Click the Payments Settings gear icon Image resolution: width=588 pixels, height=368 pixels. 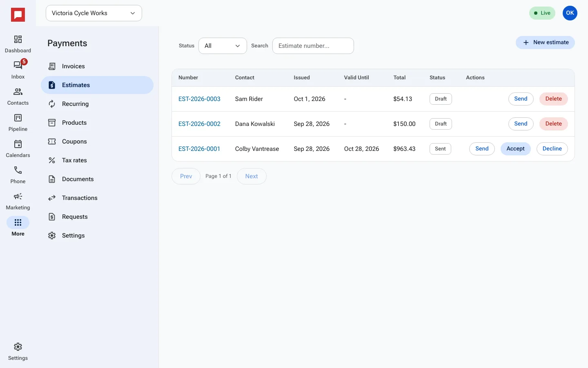click(52, 236)
